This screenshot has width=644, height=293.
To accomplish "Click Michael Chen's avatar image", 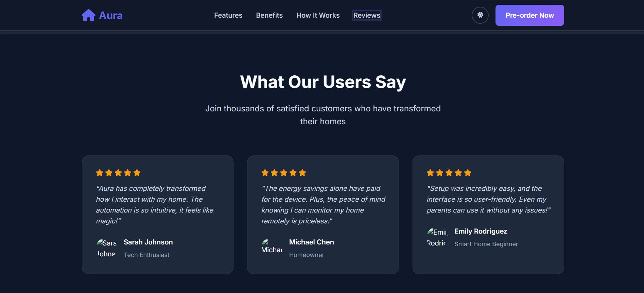I will [272, 246].
